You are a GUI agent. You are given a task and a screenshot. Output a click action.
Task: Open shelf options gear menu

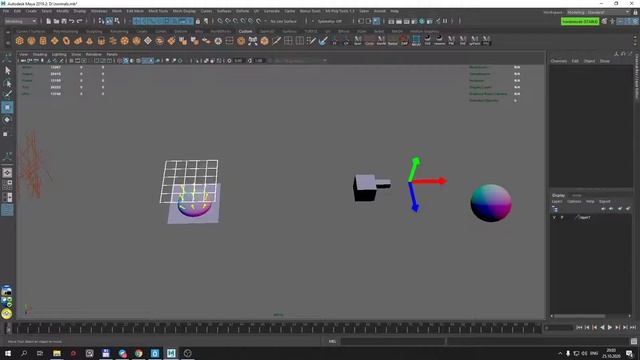coord(7,42)
